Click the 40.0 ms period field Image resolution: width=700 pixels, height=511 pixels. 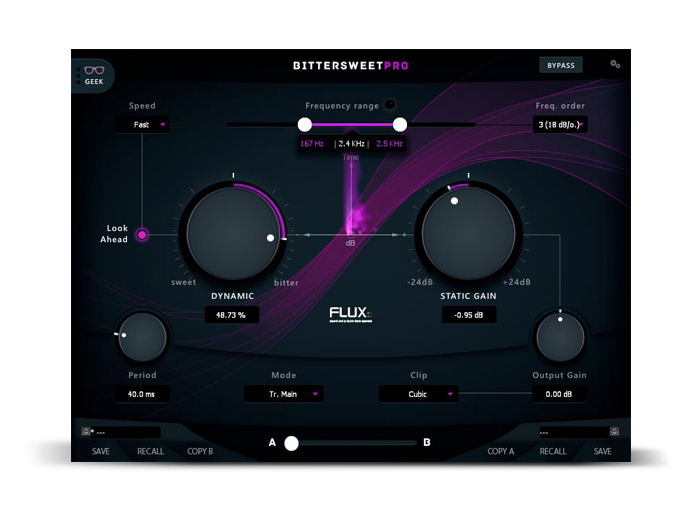pyautogui.click(x=142, y=394)
